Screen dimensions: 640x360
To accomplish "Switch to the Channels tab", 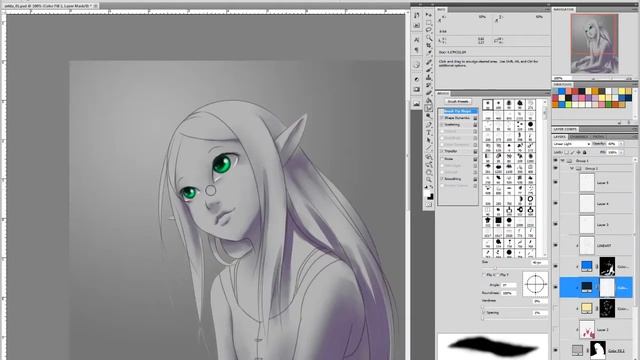I will tap(580, 137).
